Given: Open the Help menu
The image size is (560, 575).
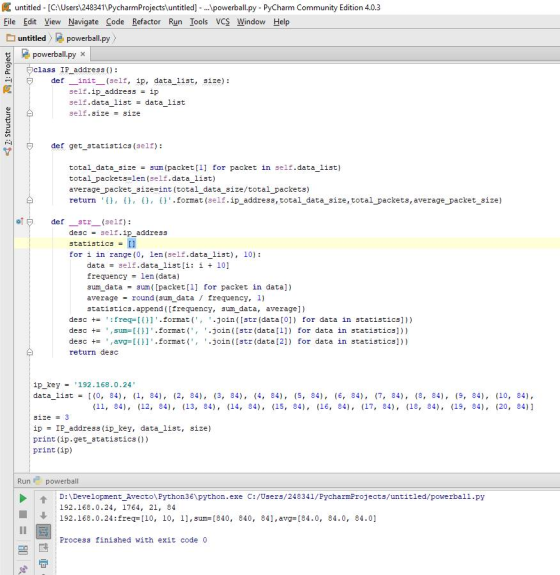Looking at the screenshot, I should click(x=281, y=22).
